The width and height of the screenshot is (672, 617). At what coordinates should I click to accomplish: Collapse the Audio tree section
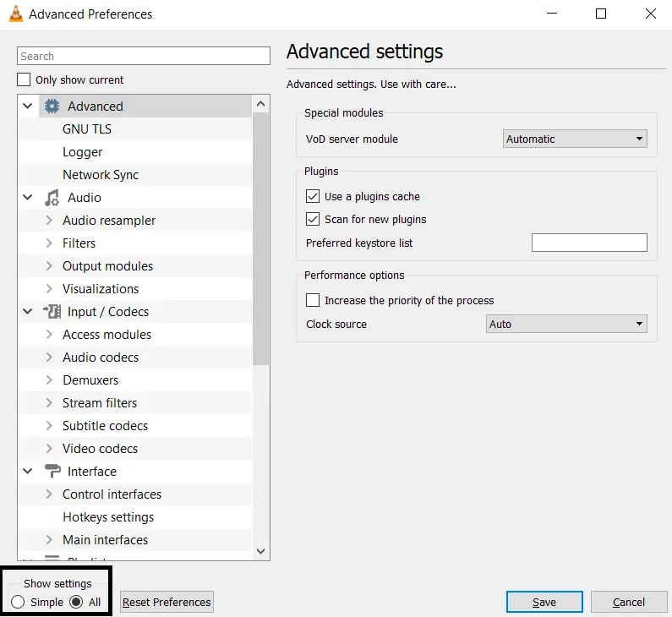(27, 197)
